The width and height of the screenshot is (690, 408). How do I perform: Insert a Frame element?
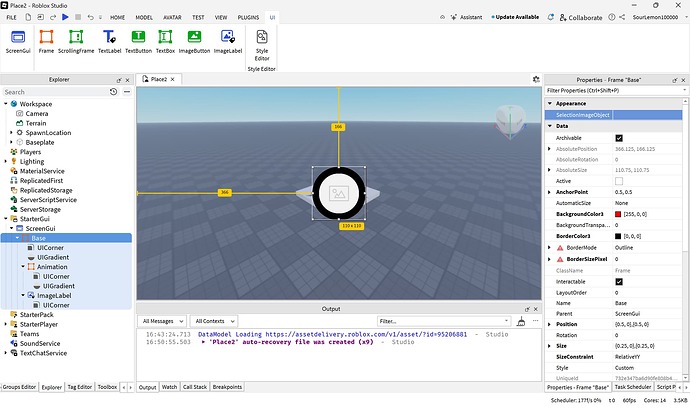tap(46, 42)
